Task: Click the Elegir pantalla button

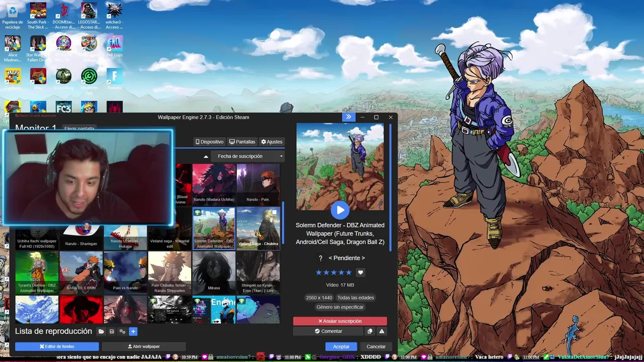Action: (79, 129)
